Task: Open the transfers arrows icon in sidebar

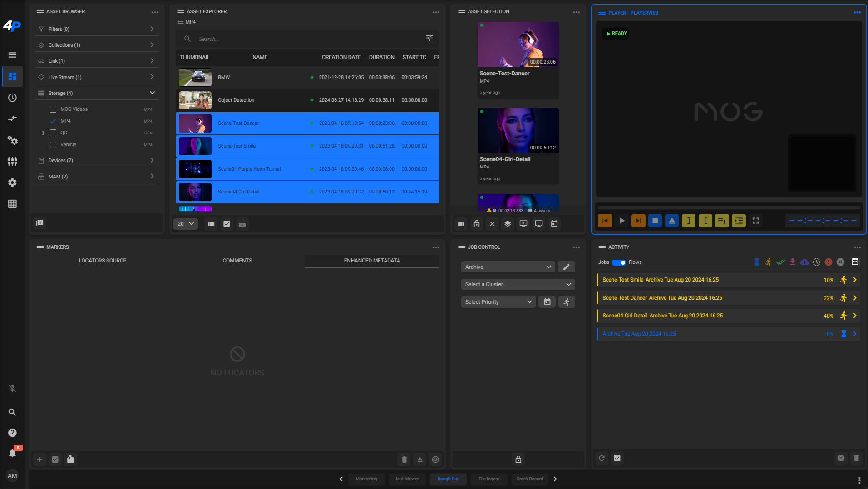Action: pyautogui.click(x=12, y=119)
